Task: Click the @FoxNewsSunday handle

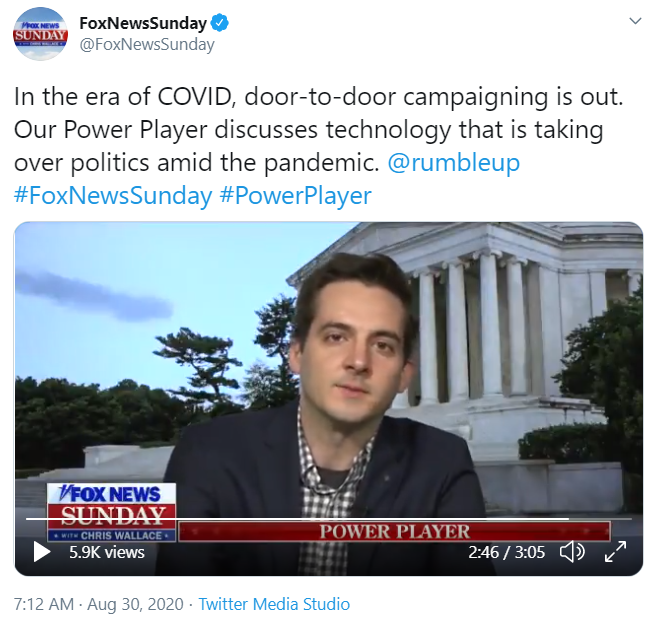Action: [x=147, y=44]
